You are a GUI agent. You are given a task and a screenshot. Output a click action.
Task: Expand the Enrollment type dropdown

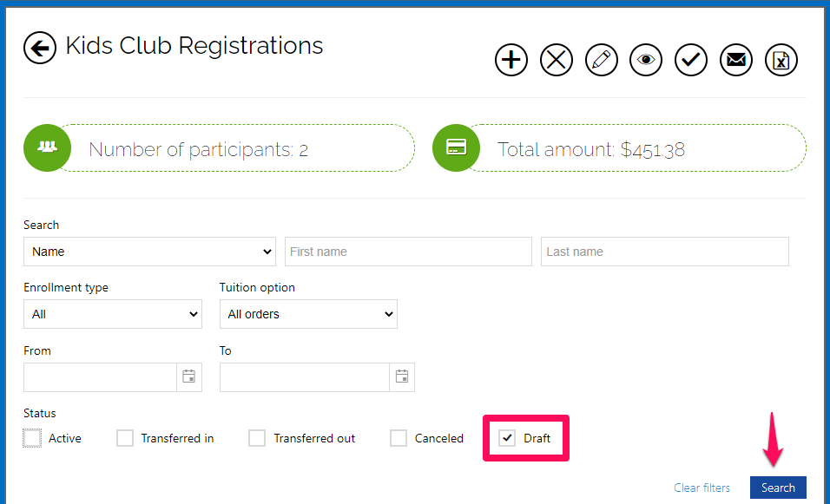[113, 314]
